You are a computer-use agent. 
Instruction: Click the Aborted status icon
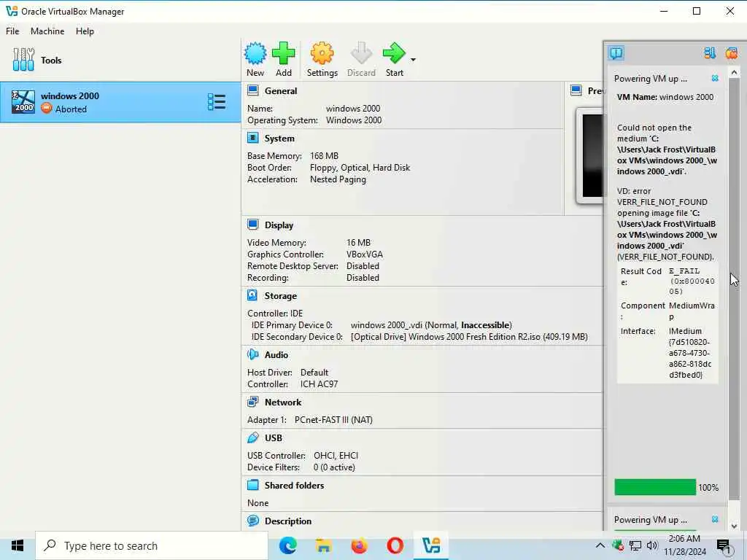click(x=46, y=109)
